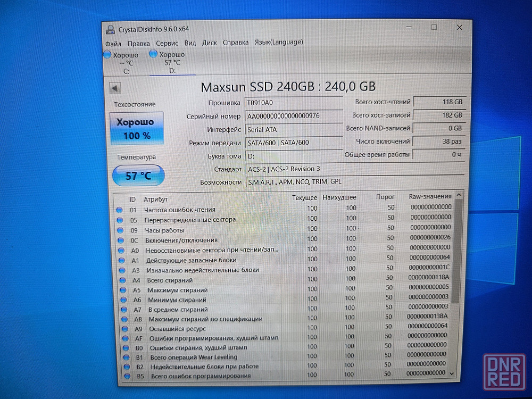Screen dimensions: 532x399
Task: Click the serial number field AA000000000000000976
Action: pyautogui.click(x=294, y=116)
